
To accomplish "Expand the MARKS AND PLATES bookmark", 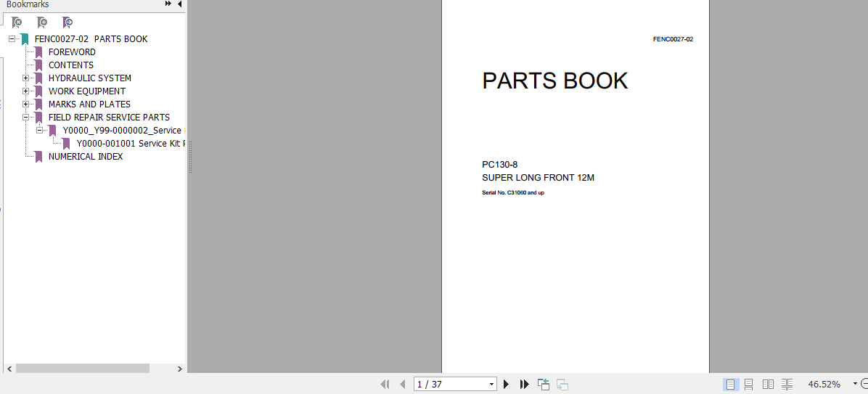I will tap(25, 104).
